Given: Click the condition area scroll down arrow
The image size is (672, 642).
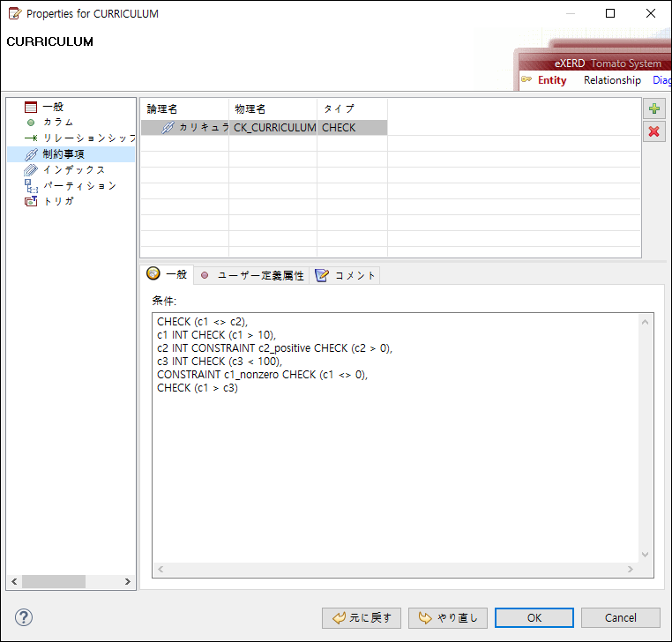Looking at the screenshot, I should point(645,555).
